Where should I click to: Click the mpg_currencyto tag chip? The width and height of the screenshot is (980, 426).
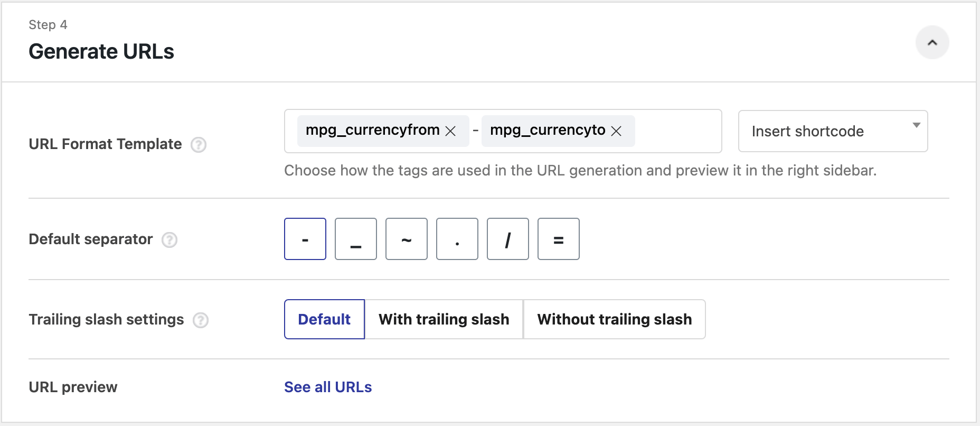[547, 131]
